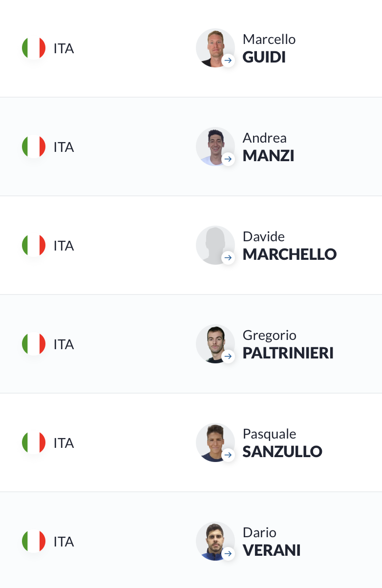Click the arrow badge on Pasquale Sanzullo's photo
Screen dimensions: 382x588
228,455
